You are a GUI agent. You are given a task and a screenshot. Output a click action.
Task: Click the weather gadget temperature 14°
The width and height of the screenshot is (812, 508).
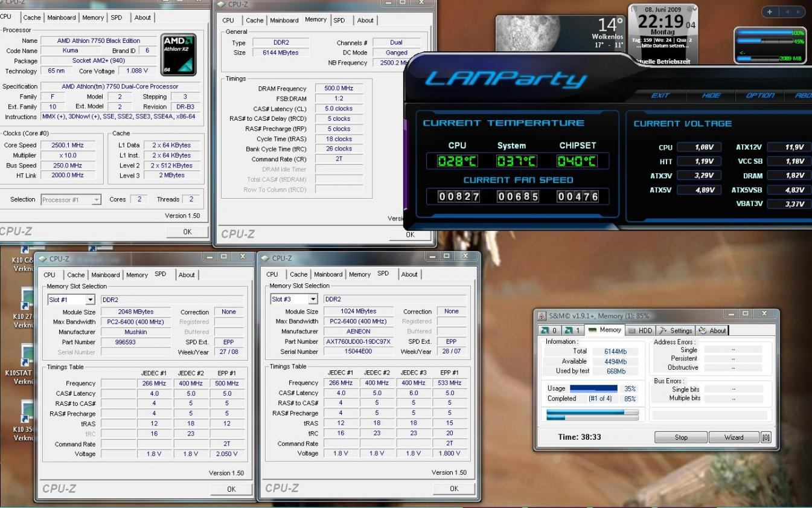pyautogui.click(x=610, y=25)
